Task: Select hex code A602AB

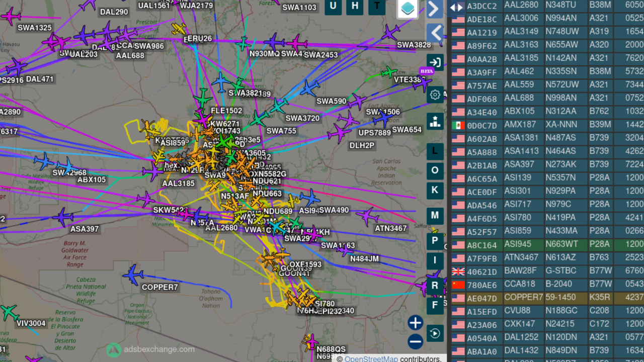Action: pyautogui.click(x=482, y=139)
